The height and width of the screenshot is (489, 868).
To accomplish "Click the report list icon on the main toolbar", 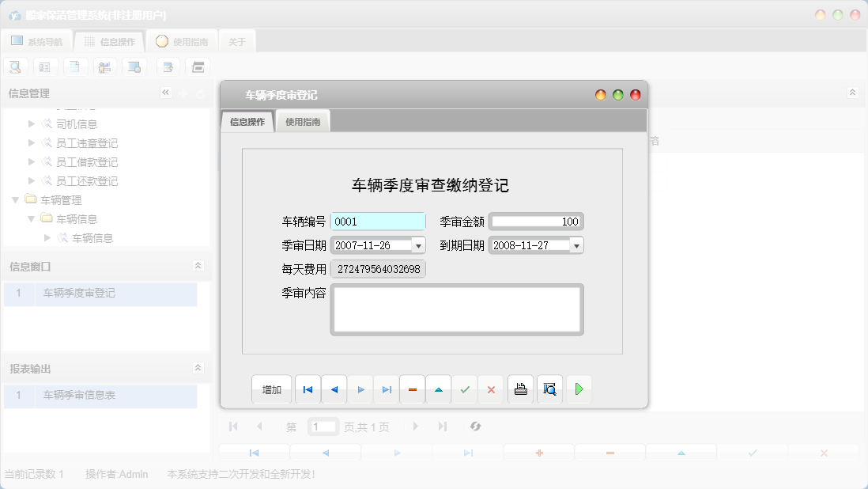I will click(x=45, y=66).
